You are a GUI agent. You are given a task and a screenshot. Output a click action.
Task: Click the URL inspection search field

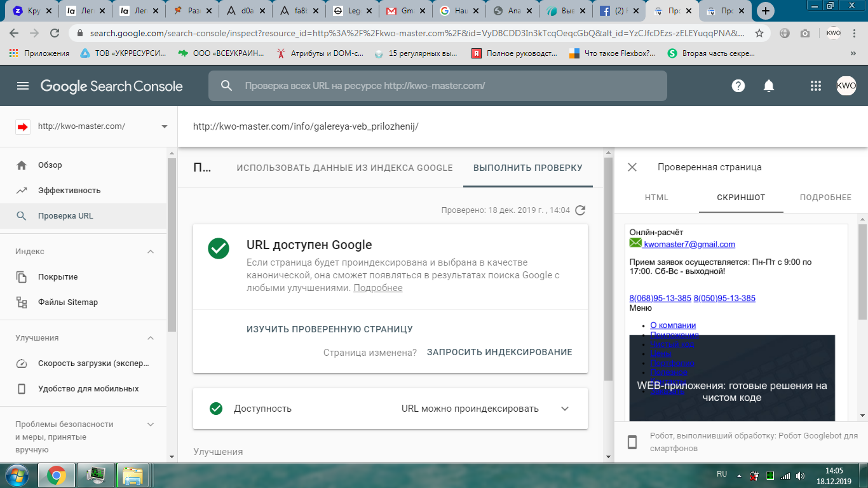click(438, 86)
